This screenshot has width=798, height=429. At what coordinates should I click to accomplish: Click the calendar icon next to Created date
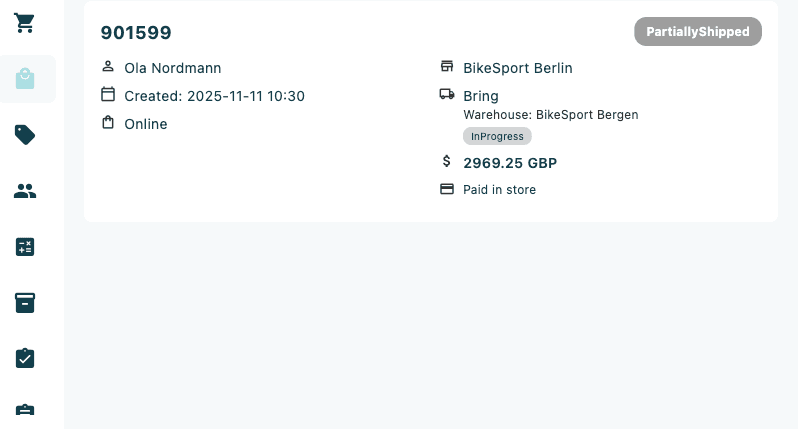click(x=108, y=94)
